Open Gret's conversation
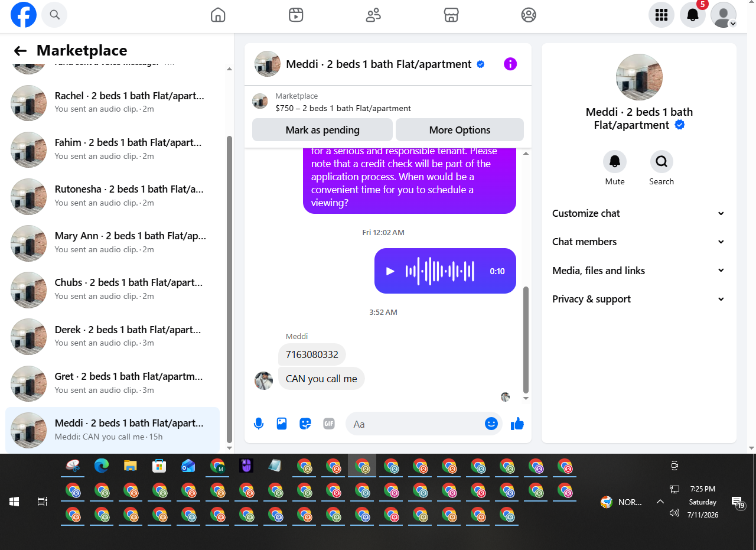 (112, 383)
